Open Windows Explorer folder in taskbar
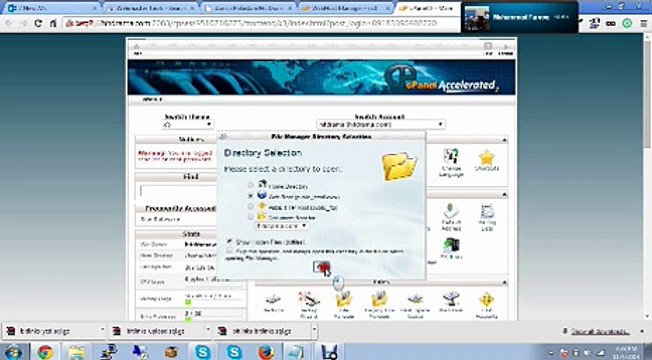 [77, 353]
